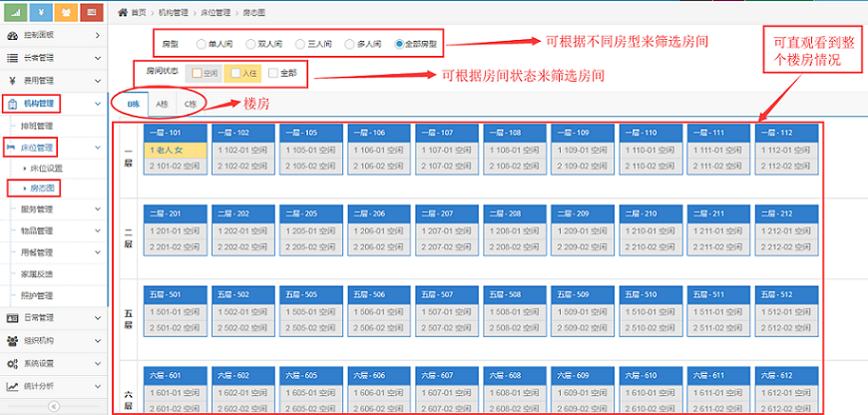Check the 空闲 room status checkbox
The image size is (868, 415).
point(196,73)
